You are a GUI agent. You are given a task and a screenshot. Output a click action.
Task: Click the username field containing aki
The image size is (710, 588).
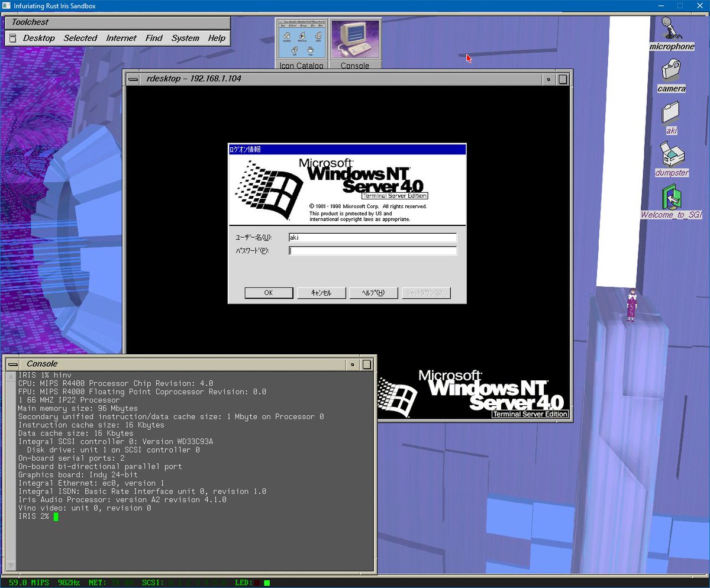pyautogui.click(x=373, y=237)
